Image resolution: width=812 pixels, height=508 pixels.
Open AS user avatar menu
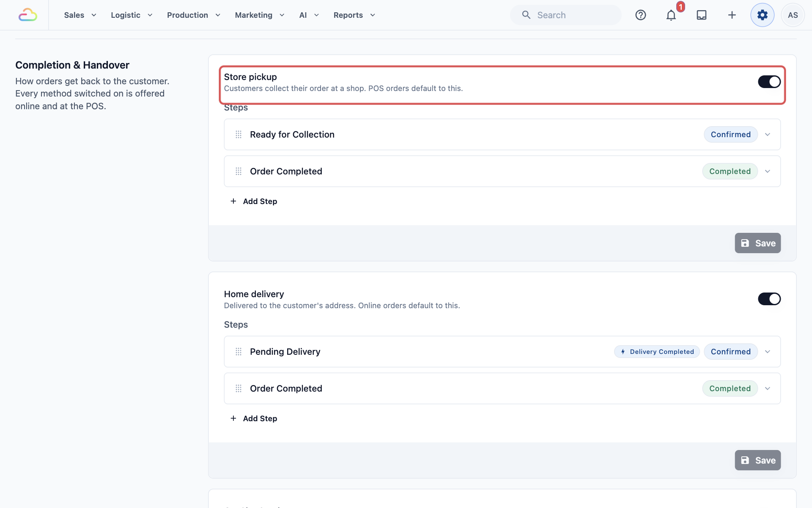pos(793,15)
